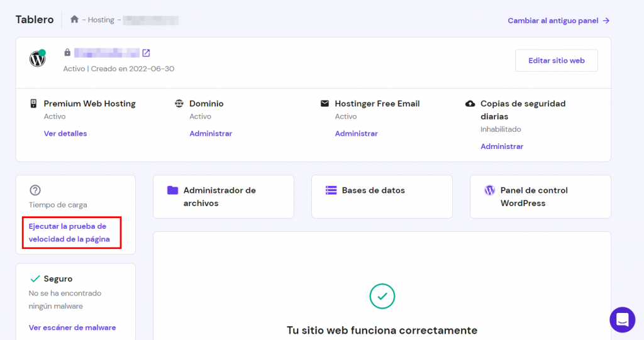Click Administrar under Dominio
This screenshot has height=340, width=644.
tap(211, 133)
